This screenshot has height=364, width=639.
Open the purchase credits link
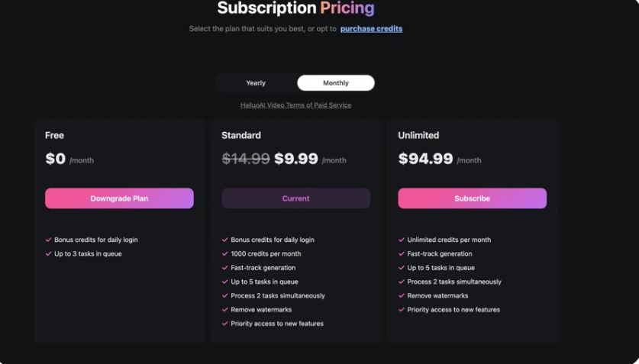click(371, 29)
